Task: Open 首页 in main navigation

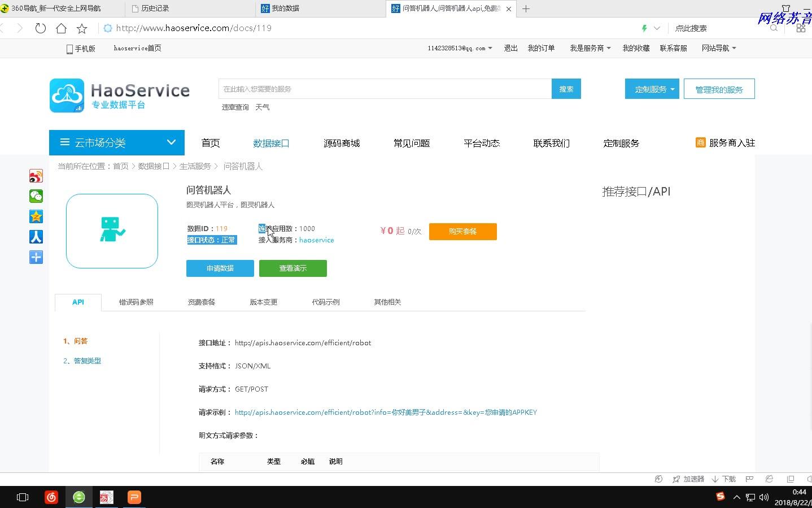Action: click(211, 143)
